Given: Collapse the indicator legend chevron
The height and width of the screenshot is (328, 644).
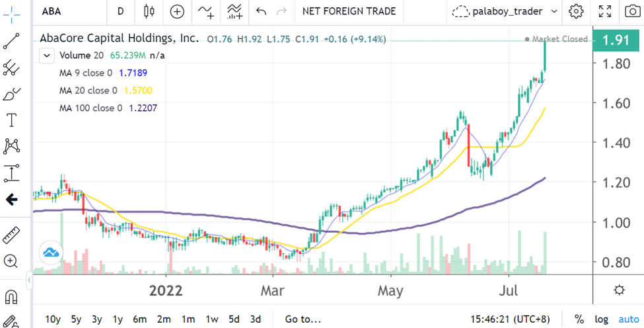Looking at the screenshot, I should tap(47, 56).
